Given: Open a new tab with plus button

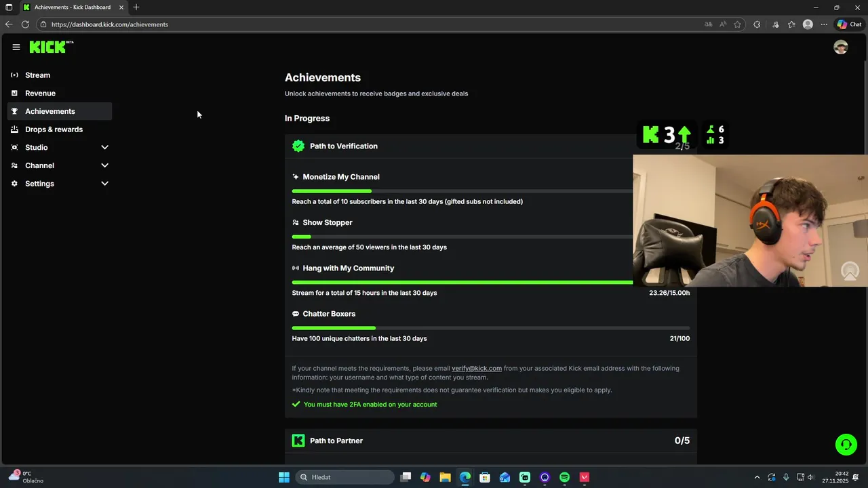Looking at the screenshot, I should coord(136,7).
